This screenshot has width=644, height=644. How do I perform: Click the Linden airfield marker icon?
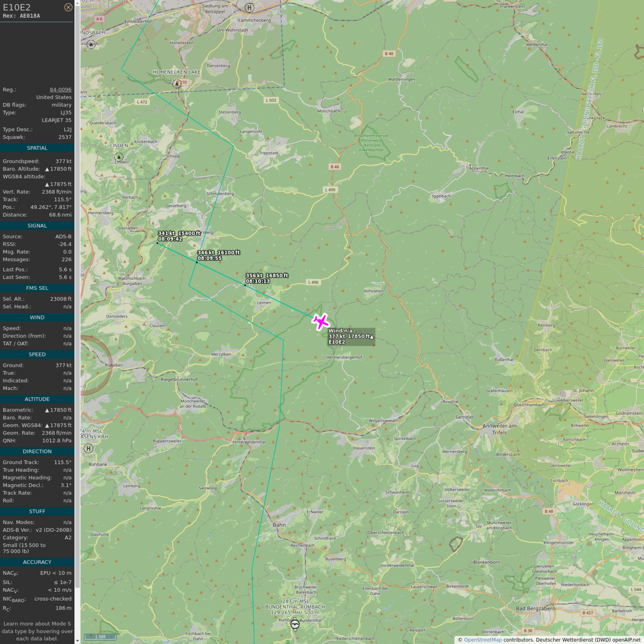coord(119,157)
